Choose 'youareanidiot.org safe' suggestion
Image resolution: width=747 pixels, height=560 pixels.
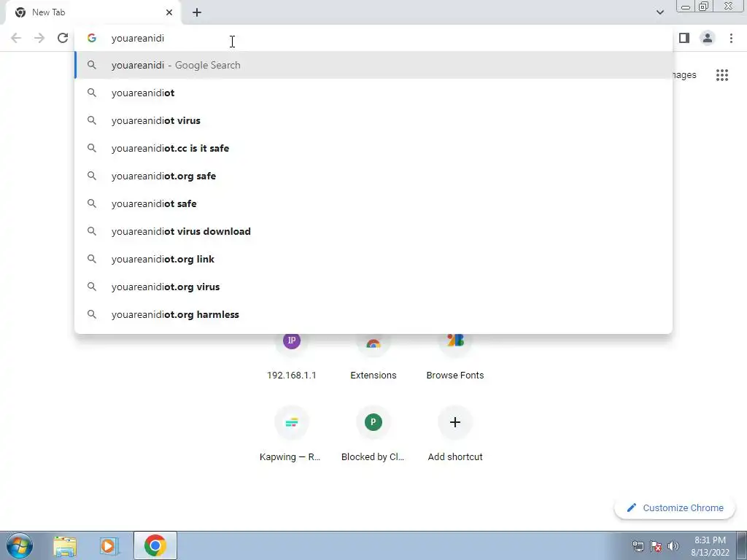point(373,176)
